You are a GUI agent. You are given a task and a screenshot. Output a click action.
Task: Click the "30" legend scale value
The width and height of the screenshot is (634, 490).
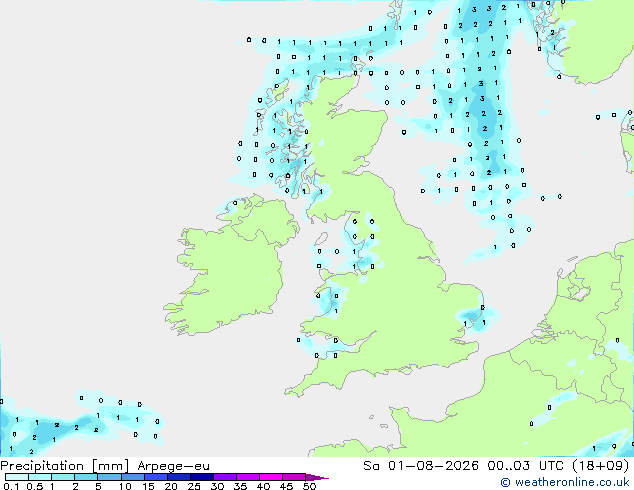point(217,486)
